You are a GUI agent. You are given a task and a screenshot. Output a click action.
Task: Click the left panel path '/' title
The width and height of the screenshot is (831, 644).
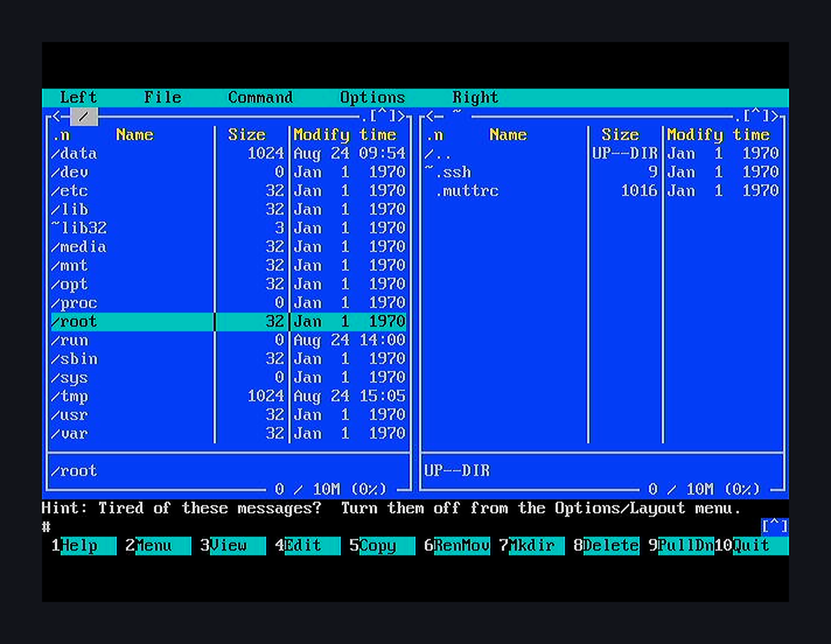coord(84,116)
